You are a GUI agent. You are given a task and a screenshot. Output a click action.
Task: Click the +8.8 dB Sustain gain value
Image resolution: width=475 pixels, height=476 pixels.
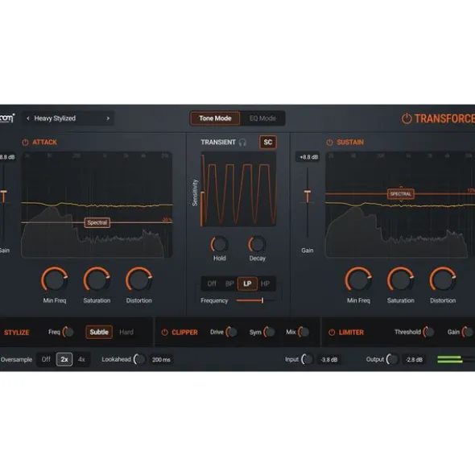(308, 157)
